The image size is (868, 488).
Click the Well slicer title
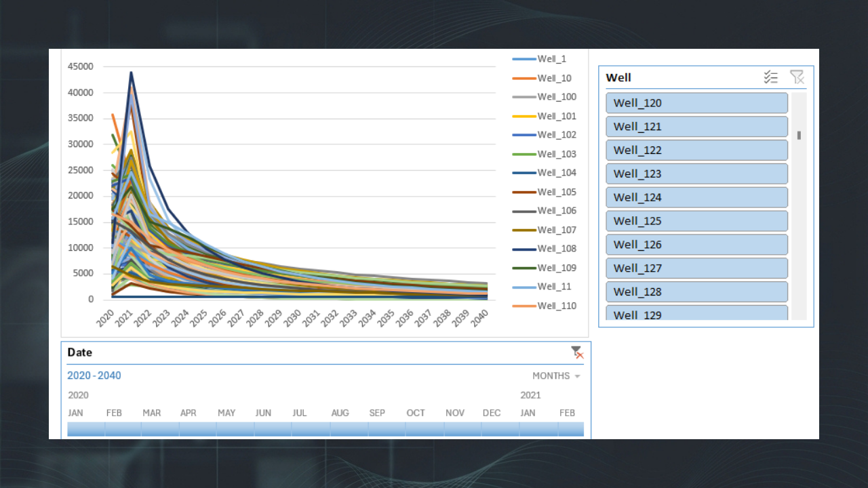pyautogui.click(x=618, y=77)
